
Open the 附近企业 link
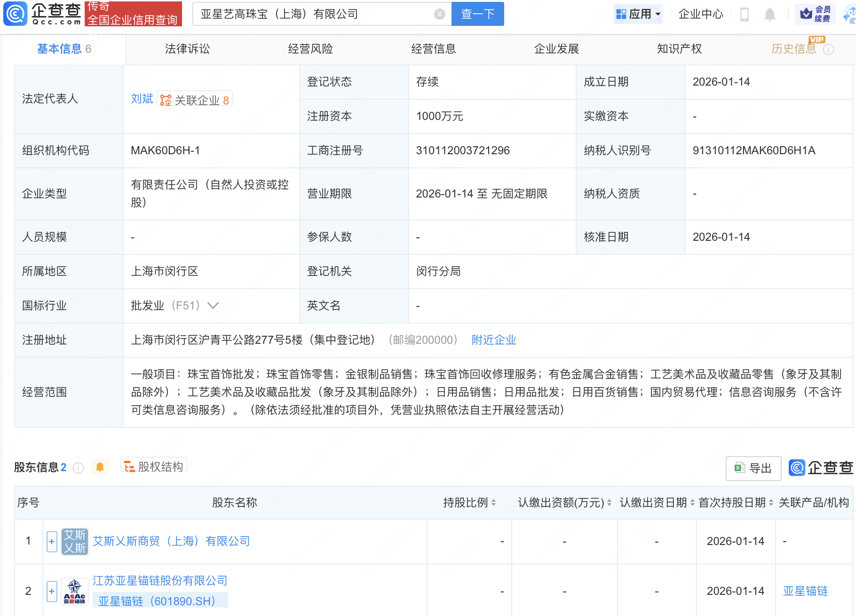click(494, 340)
